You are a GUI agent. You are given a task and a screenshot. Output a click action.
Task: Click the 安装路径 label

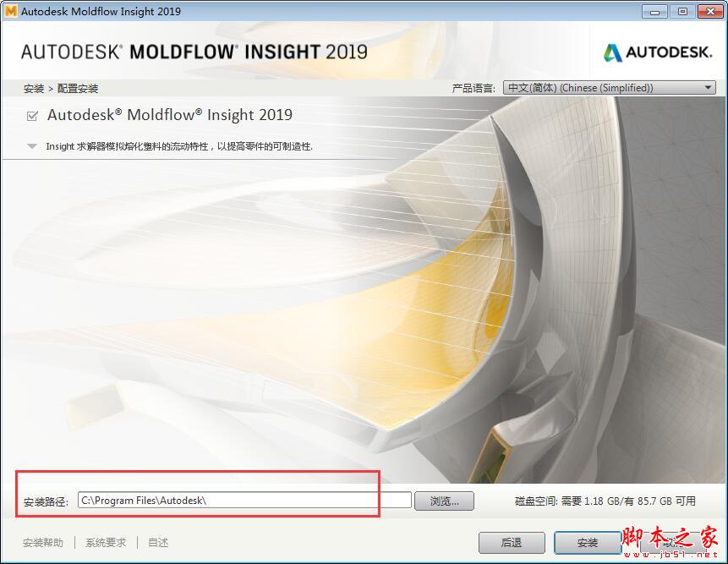click(46, 501)
